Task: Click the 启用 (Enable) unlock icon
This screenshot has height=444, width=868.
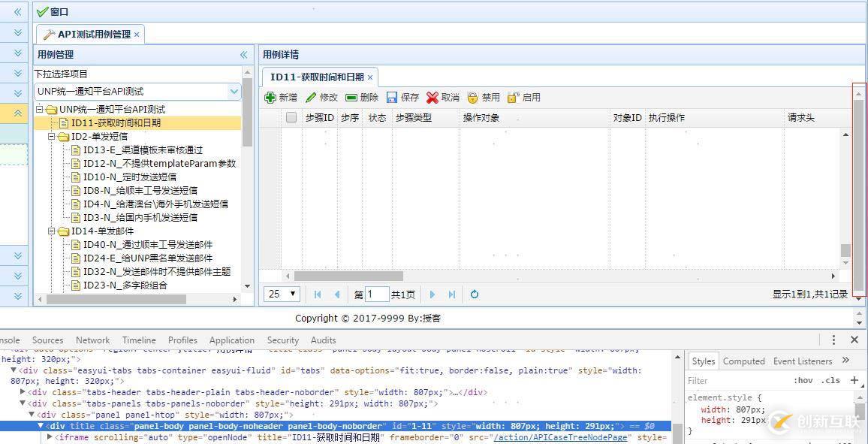Action: (x=514, y=98)
